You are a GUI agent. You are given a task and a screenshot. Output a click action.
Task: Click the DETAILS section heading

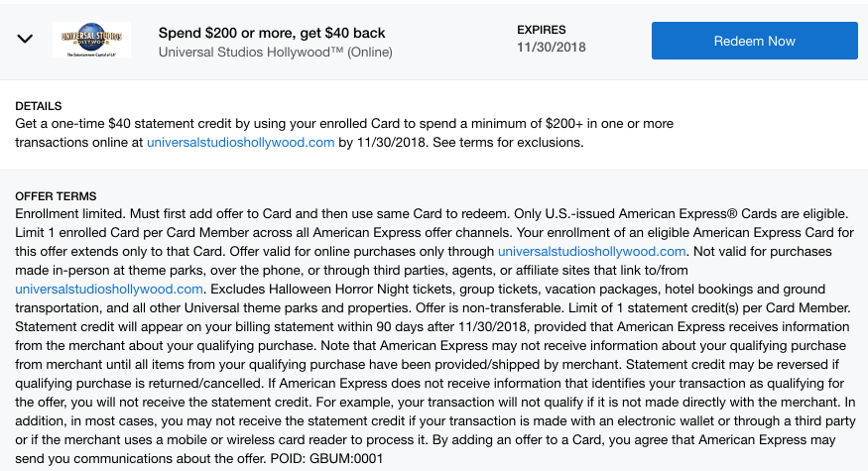(39, 106)
